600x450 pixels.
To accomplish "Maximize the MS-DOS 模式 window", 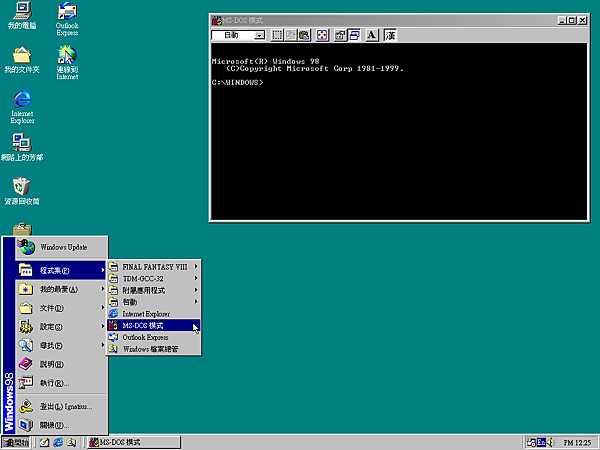I will (x=571, y=20).
